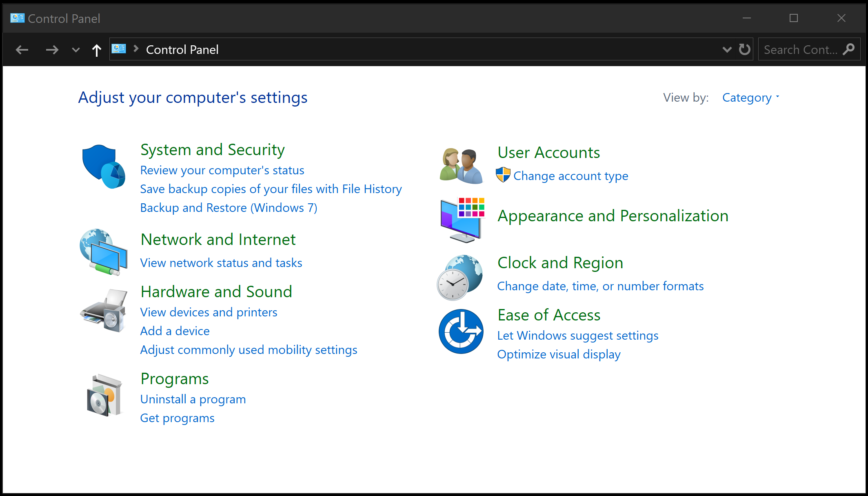Click Optimize visual display link
The image size is (868, 496).
coord(559,354)
